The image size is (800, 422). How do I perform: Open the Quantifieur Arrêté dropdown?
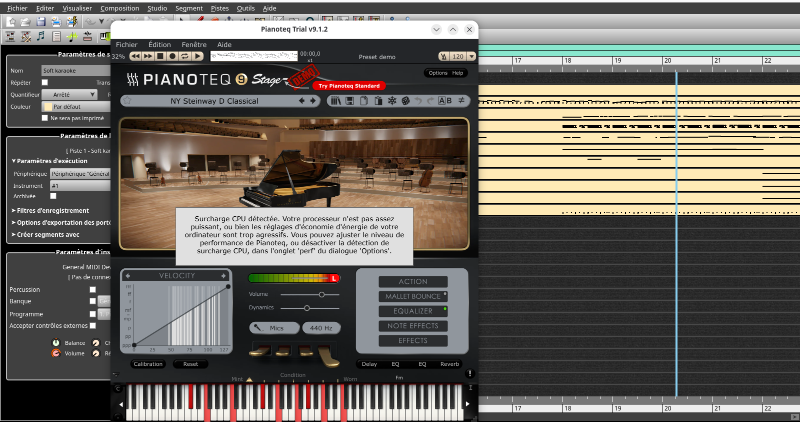[x=69, y=94]
